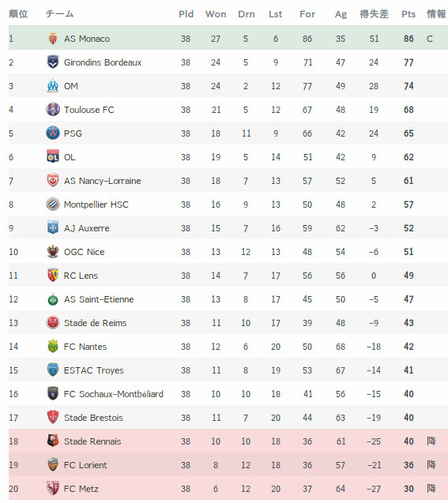448x503 pixels.
Task: Click the Montpellier HSC crest
Action: pyautogui.click(x=53, y=204)
